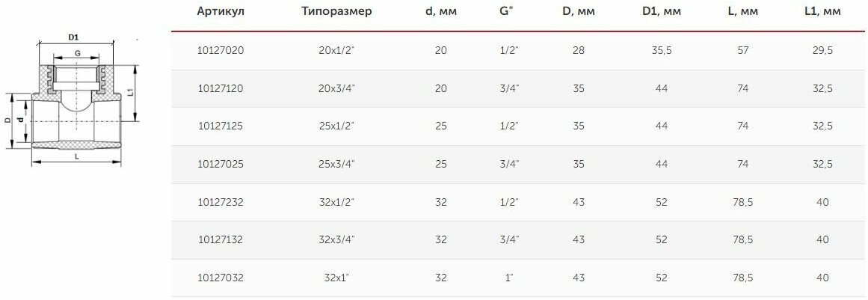Select article number 10127125
The height and width of the screenshot is (300, 868).
pos(221,126)
